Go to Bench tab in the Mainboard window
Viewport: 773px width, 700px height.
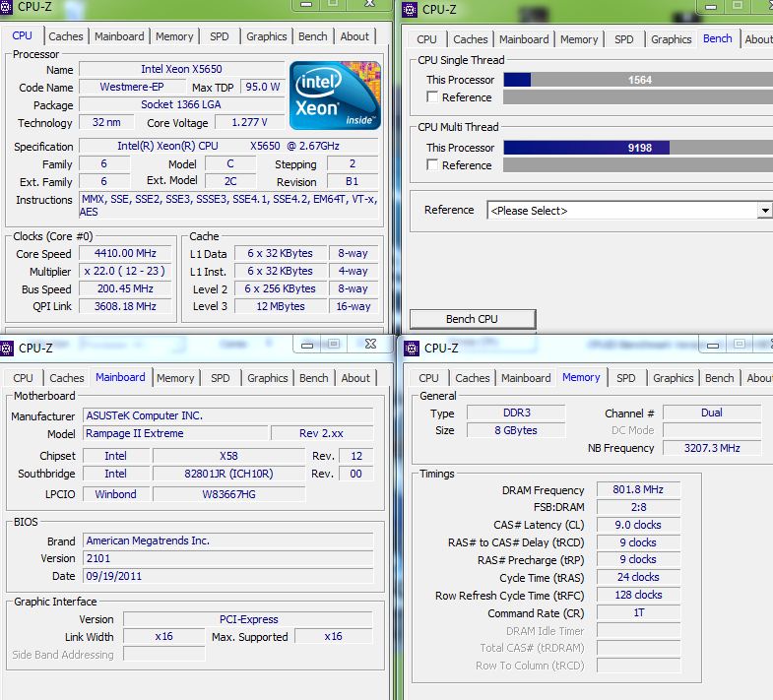coord(314,378)
